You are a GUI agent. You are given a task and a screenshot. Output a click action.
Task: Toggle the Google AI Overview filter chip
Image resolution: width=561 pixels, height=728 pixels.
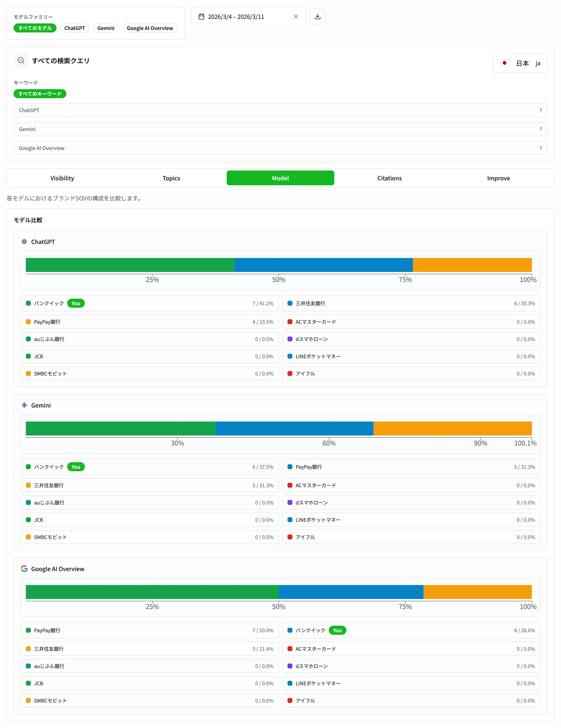pyautogui.click(x=149, y=28)
